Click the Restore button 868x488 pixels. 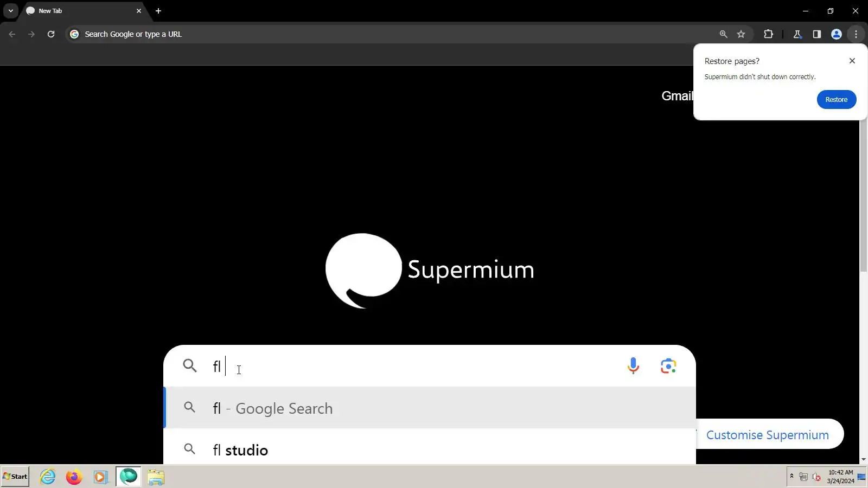[837, 100]
